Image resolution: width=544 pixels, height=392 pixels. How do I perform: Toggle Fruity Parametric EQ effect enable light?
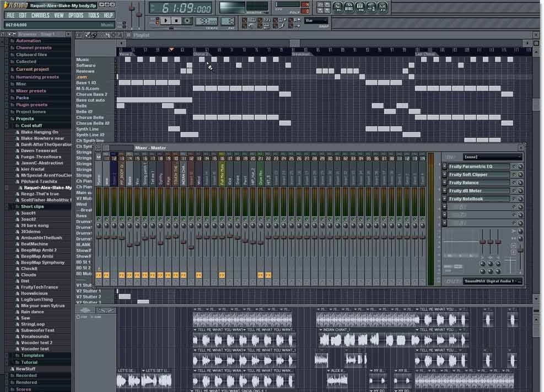pos(514,166)
